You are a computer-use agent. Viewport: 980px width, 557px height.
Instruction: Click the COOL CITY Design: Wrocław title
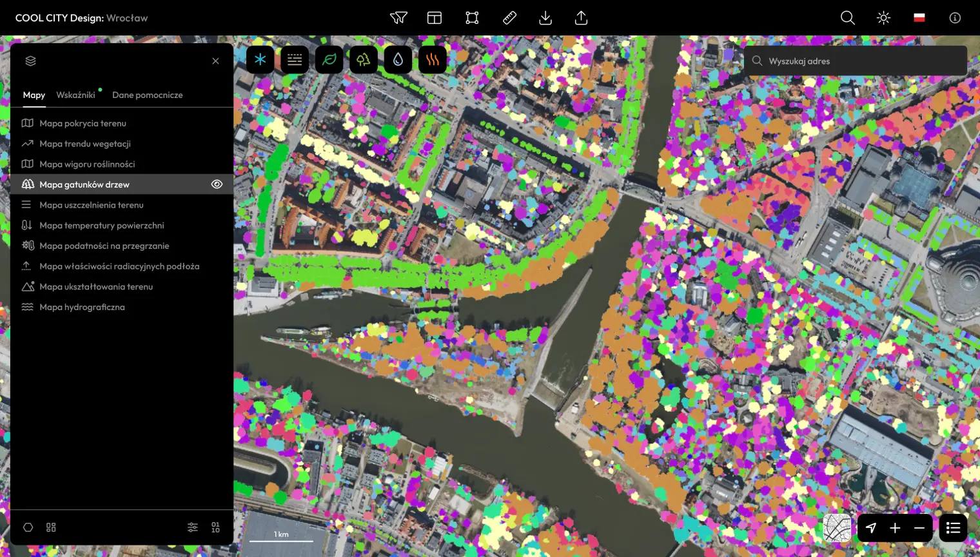(81, 18)
